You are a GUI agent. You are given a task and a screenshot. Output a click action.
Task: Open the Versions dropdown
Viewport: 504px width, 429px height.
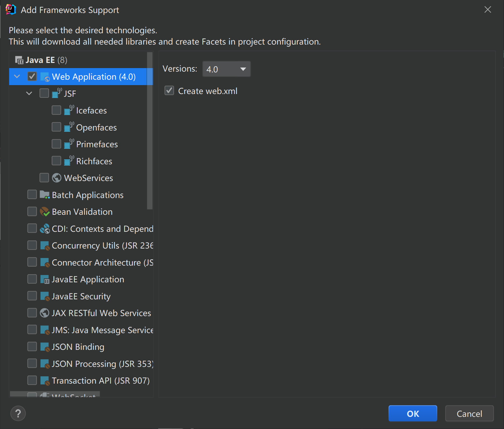coord(226,69)
